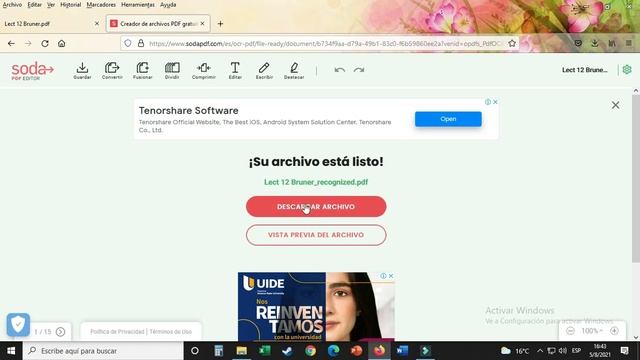The image size is (640, 360).
Task: Close the Lect 12 Bruner.pdf tab
Action: coord(97,24)
